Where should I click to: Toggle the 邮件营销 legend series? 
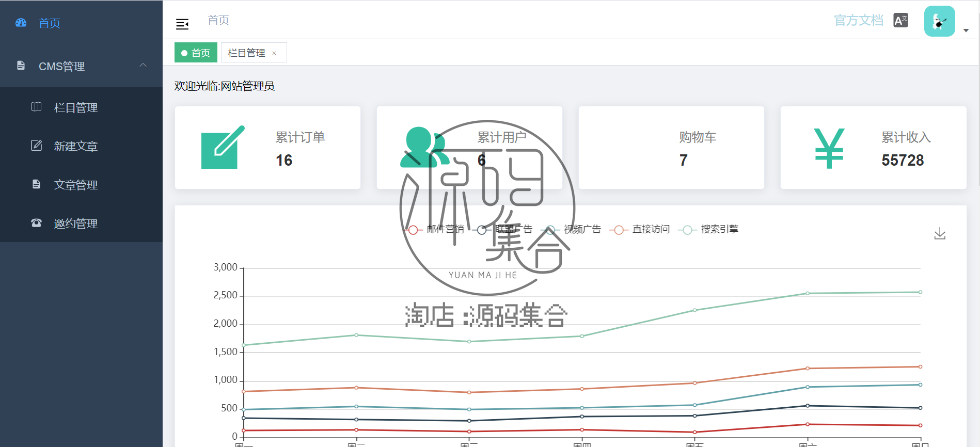(x=434, y=229)
